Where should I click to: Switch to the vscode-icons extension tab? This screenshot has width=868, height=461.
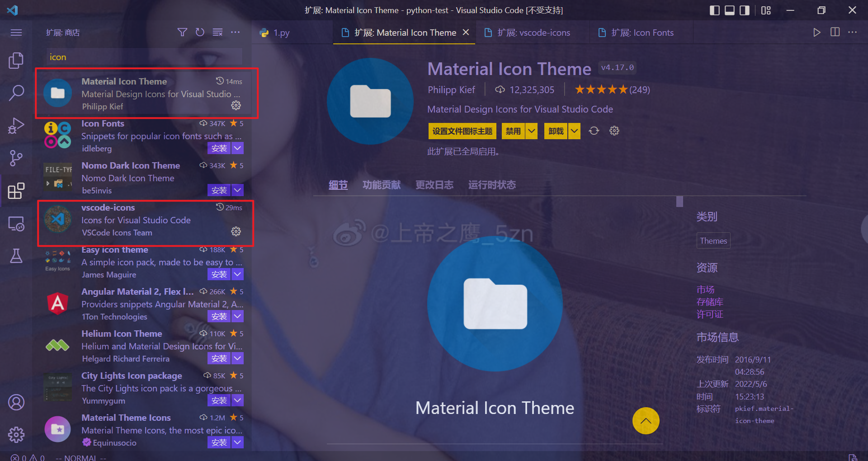[533, 33]
